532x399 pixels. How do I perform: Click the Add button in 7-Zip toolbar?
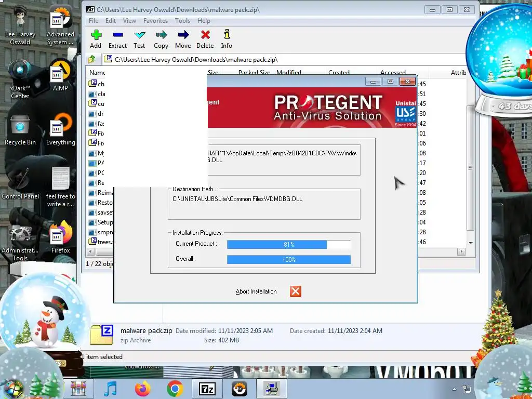[96, 39]
